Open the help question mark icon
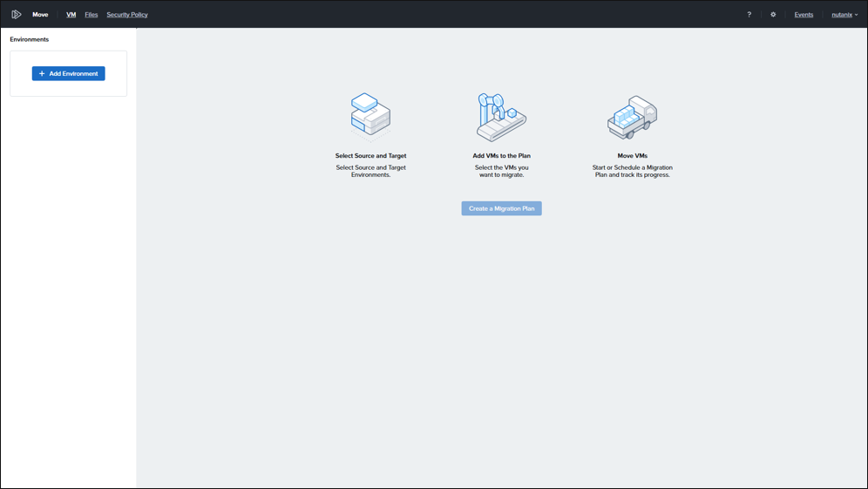The width and height of the screenshot is (868, 489). pos(749,15)
